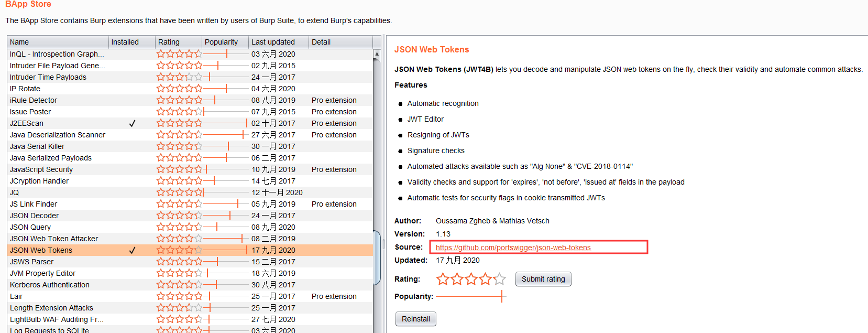Click the scroll up arrow of extension list
The height and width of the screenshot is (333, 868).
point(377,53)
